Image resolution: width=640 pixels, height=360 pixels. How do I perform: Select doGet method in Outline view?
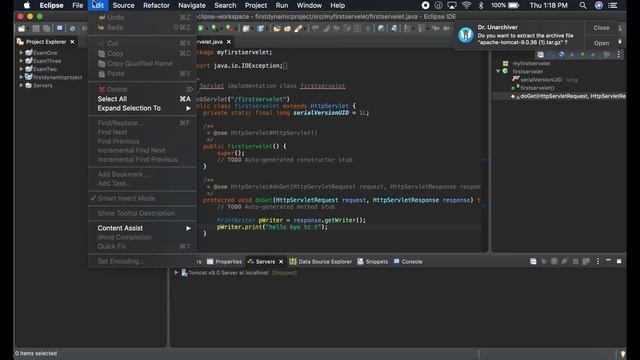click(568, 96)
